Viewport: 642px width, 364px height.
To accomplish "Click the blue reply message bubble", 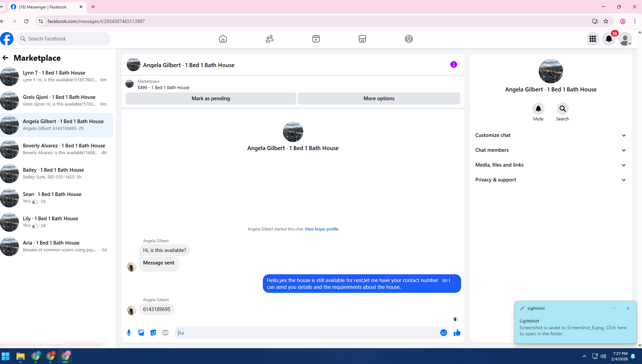I will coord(362,284).
